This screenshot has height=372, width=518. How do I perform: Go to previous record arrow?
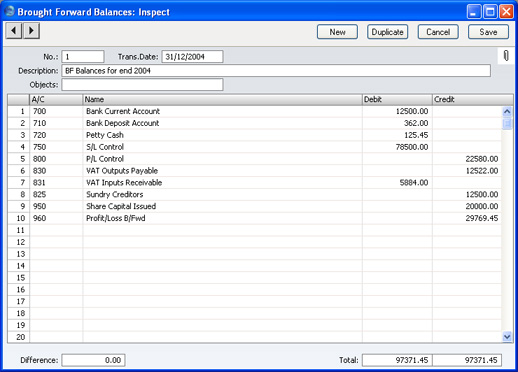coord(14,31)
